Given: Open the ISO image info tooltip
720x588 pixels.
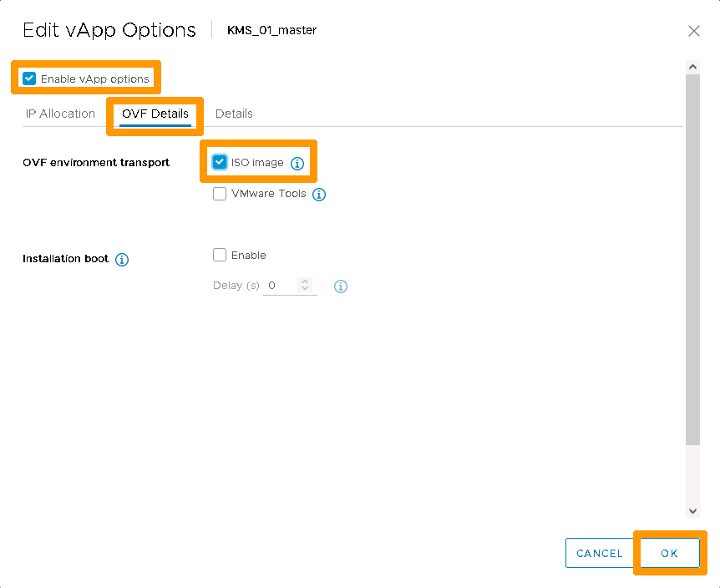Looking at the screenshot, I should tap(297, 164).
